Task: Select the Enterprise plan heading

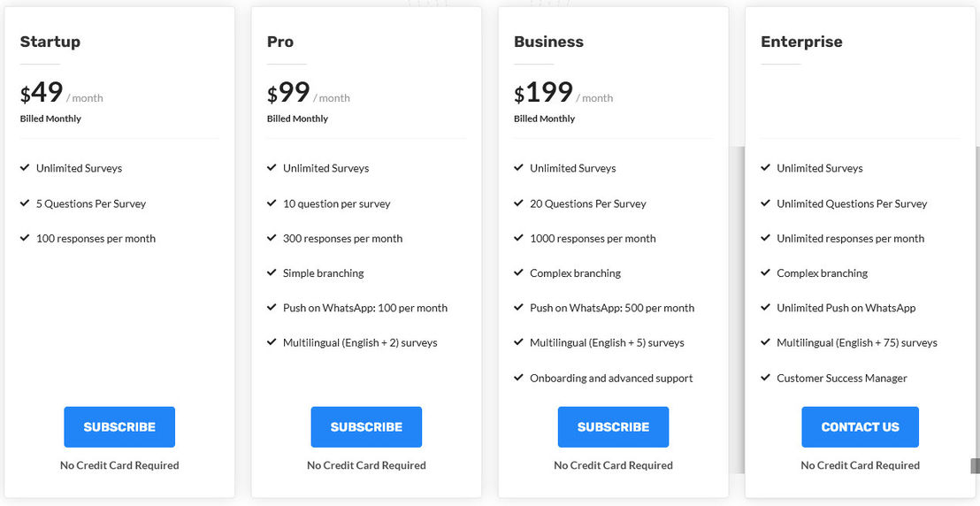Action: 801,42
